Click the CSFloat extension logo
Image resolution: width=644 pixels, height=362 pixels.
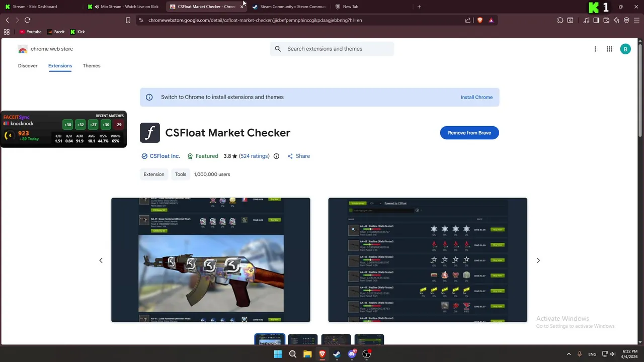[x=150, y=133]
